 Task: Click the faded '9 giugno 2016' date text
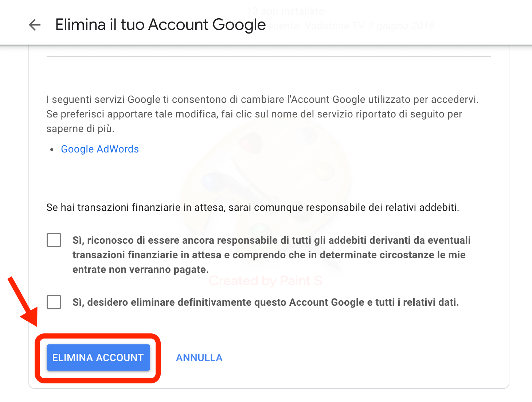click(401, 26)
